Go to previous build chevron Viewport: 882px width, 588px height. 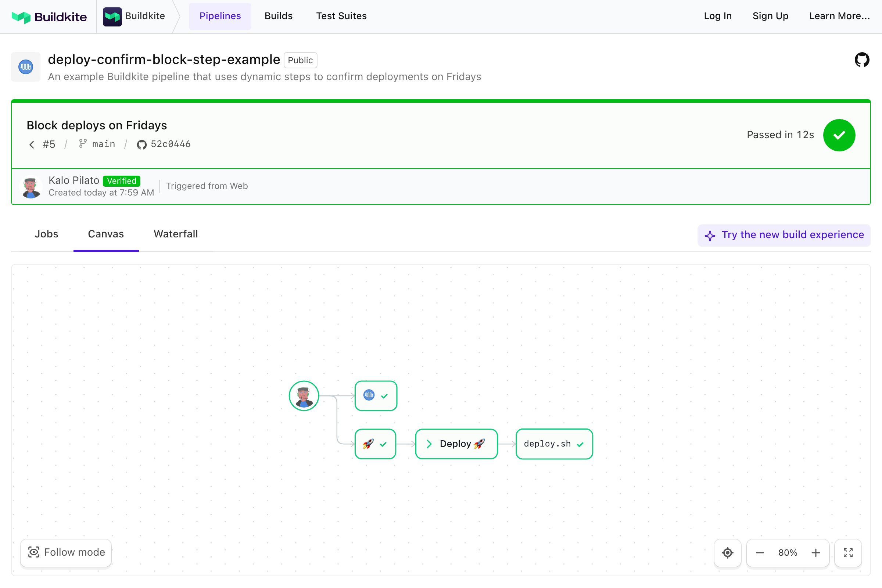pyautogui.click(x=32, y=145)
